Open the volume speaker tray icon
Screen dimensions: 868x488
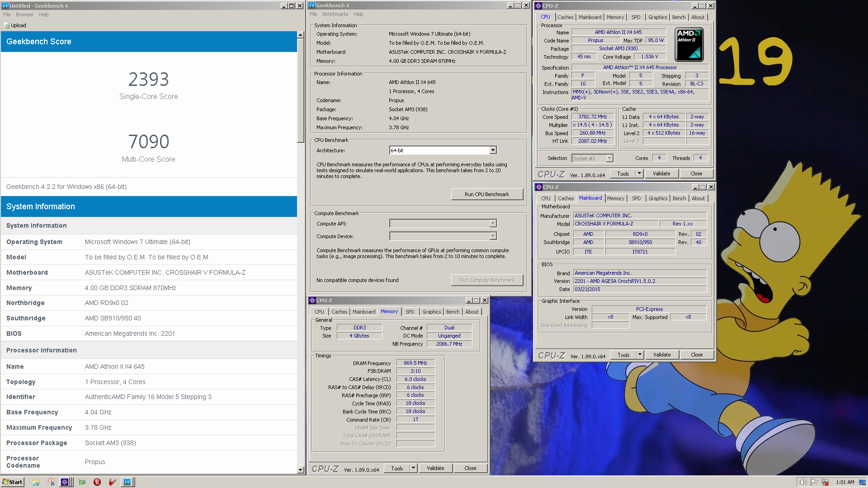click(803, 482)
